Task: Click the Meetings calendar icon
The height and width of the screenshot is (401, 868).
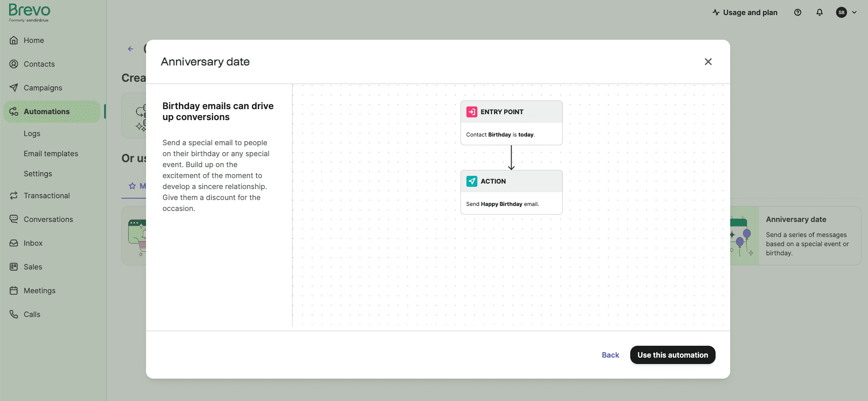Action: pyautogui.click(x=14, y=290)
